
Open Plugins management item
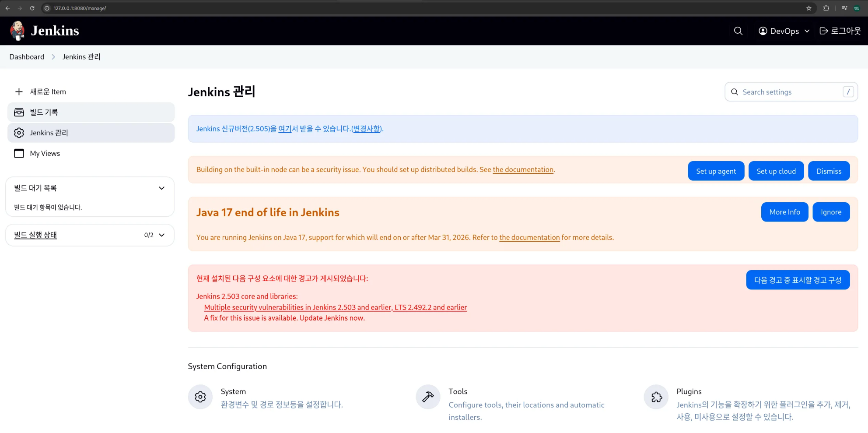(747, 404)
